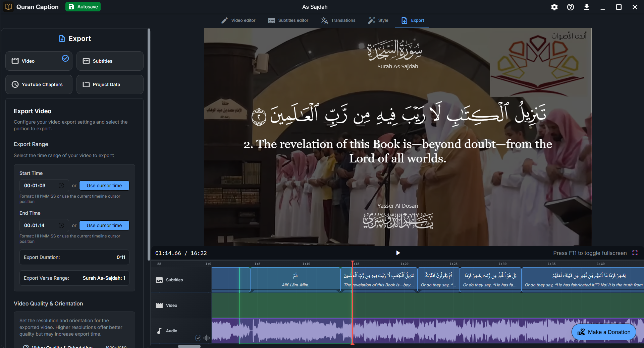Edit the End Time field 00:01:14
Image resolution: width=644 pixels, height=348 pixels.
(x=44, y=225)
